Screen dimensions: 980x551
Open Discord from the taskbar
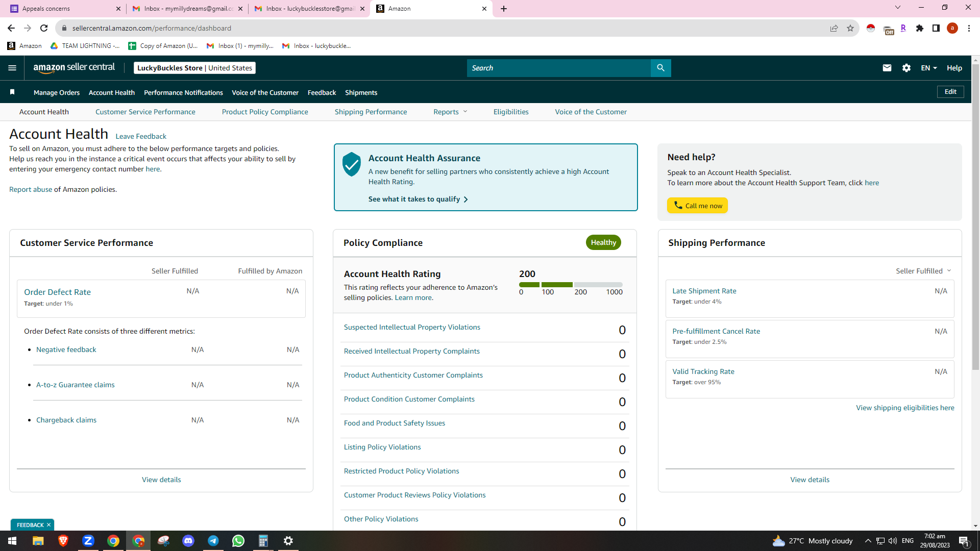pos(188,541)
